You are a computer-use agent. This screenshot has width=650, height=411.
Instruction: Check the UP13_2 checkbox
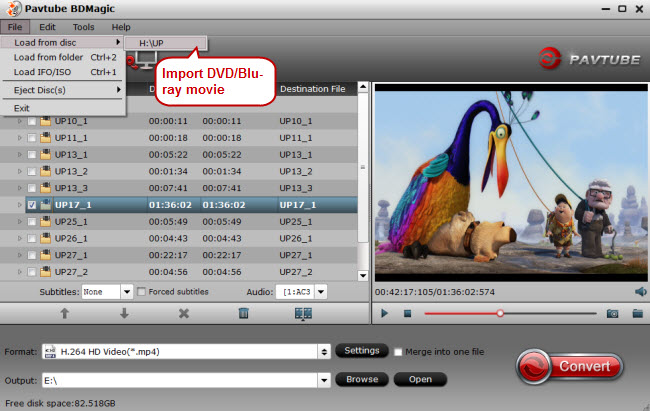coord(32,171)
